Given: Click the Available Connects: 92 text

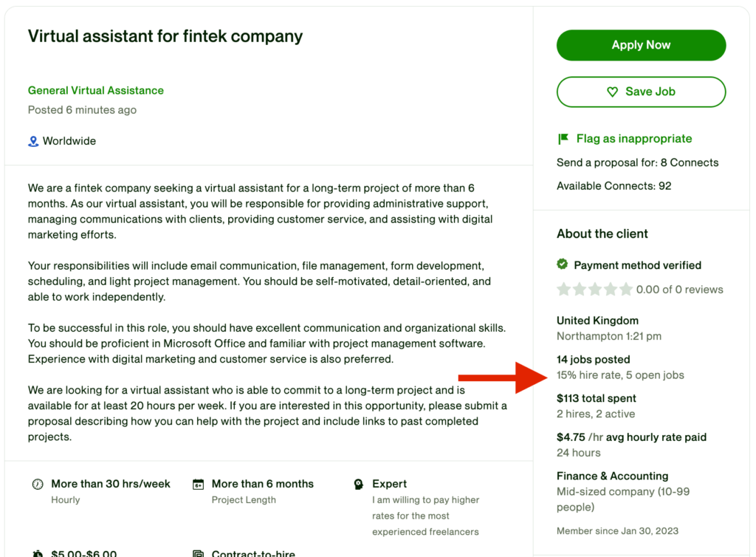Looking at the screenshot, I should (x=614, y=186).
